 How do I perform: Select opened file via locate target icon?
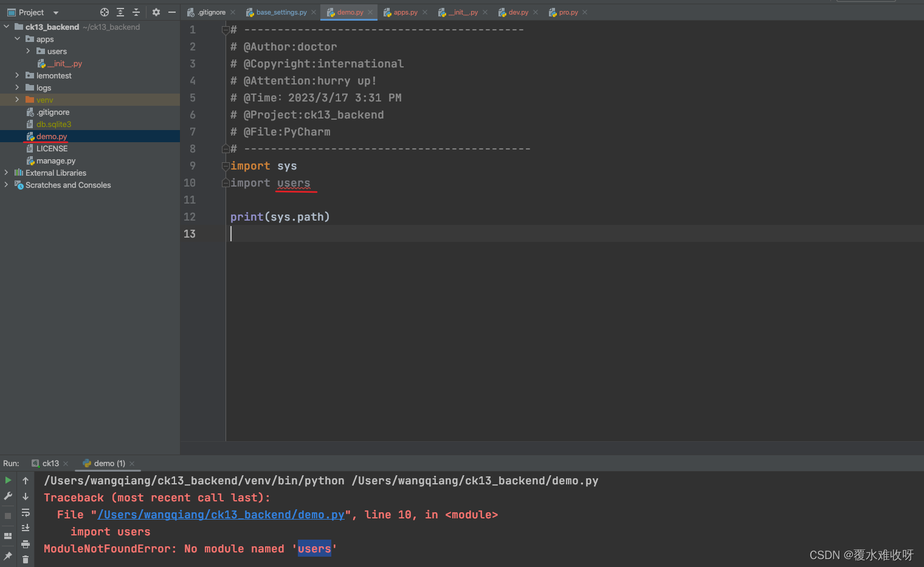click(x=105, y=12)
